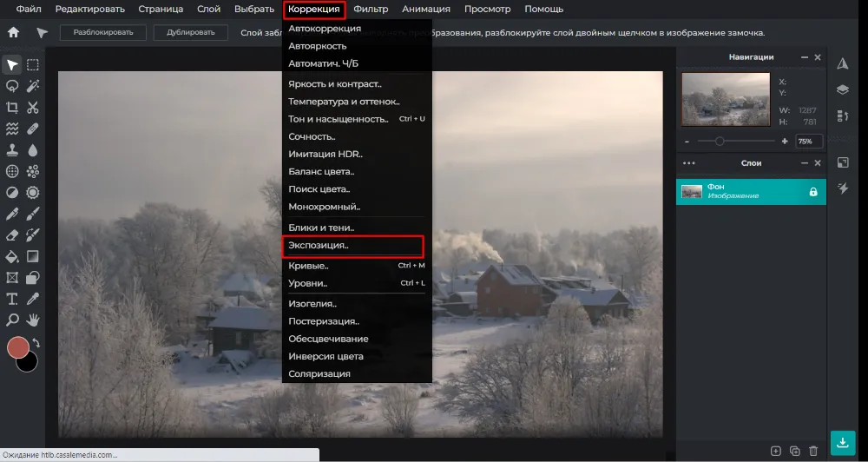This screenshot has height=462, width=868.
Task: Delete layer trash icon
Action: 812,451
